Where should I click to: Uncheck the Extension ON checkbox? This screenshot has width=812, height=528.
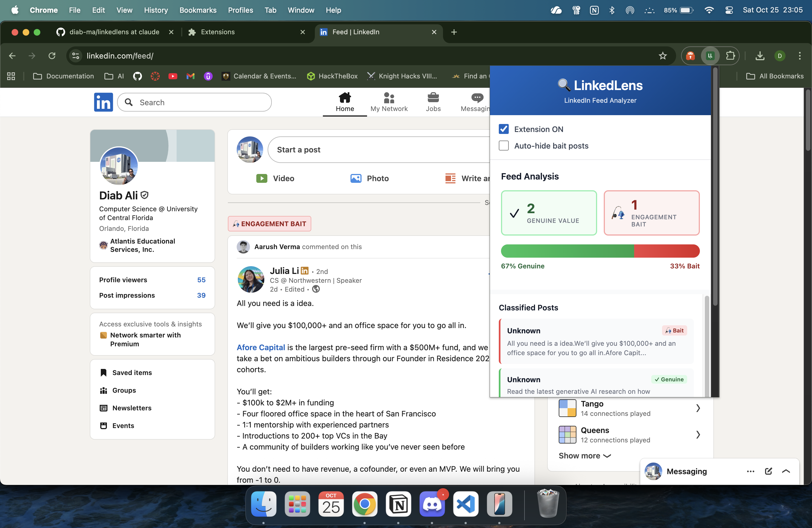point(503,129)
